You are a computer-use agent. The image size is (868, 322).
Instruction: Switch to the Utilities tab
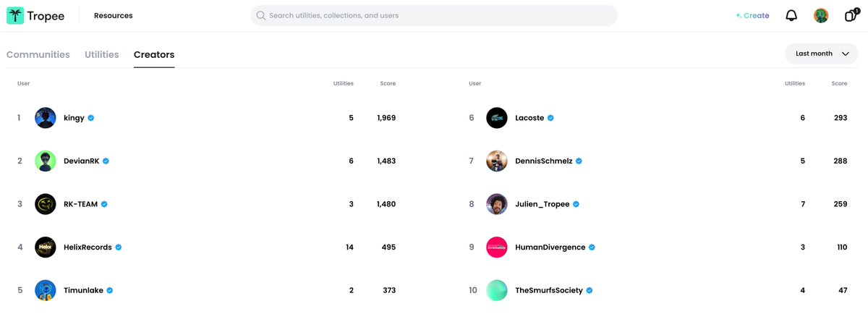[102, 54]
